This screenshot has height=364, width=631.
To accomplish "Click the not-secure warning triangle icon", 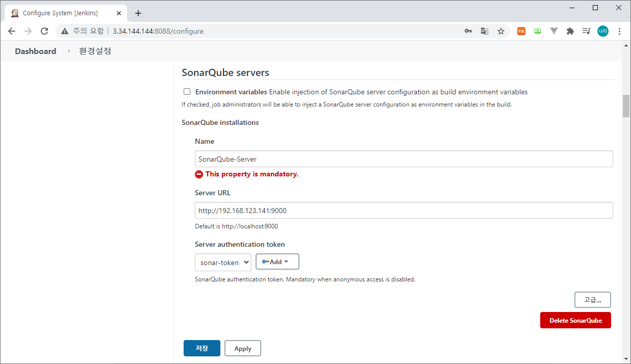I will coord(65,31).
